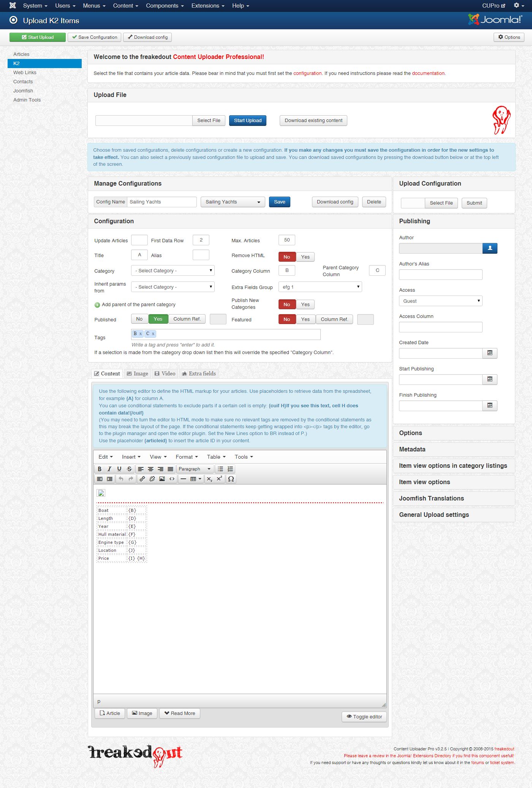Insert a numbered list in the editor
Screen dimensions: 532x788
230,469
